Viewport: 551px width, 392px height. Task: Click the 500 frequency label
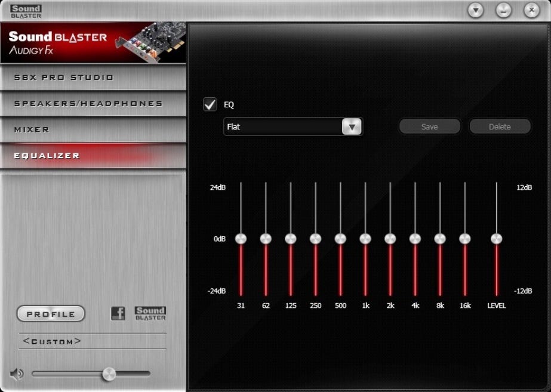(340, 305)
